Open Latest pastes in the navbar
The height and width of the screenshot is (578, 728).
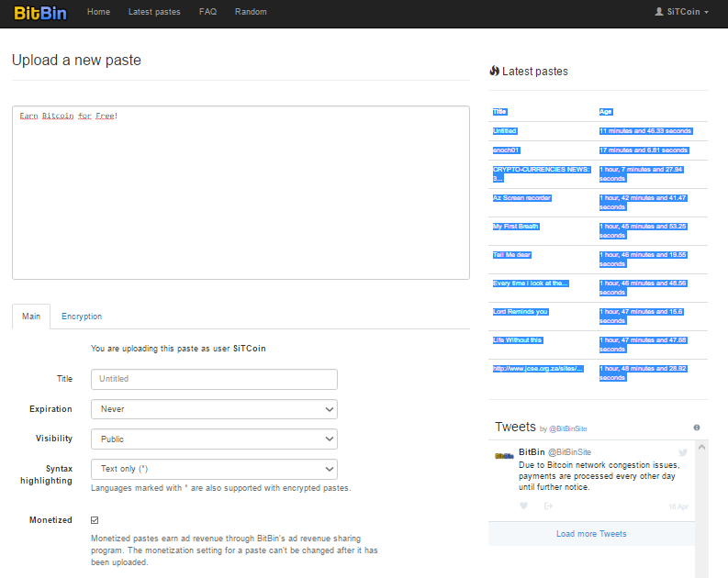tap(154, 12)
